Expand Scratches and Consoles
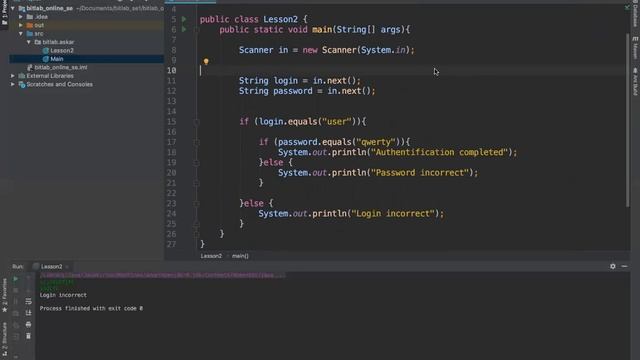This screenshot has width=640, height=360. click(x=13, y=84)
